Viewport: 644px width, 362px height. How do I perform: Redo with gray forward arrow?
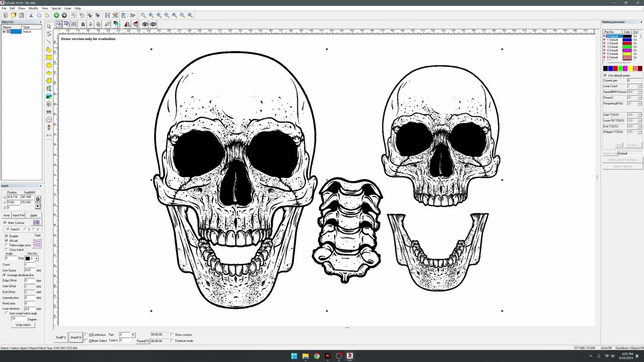coord(64,15)
